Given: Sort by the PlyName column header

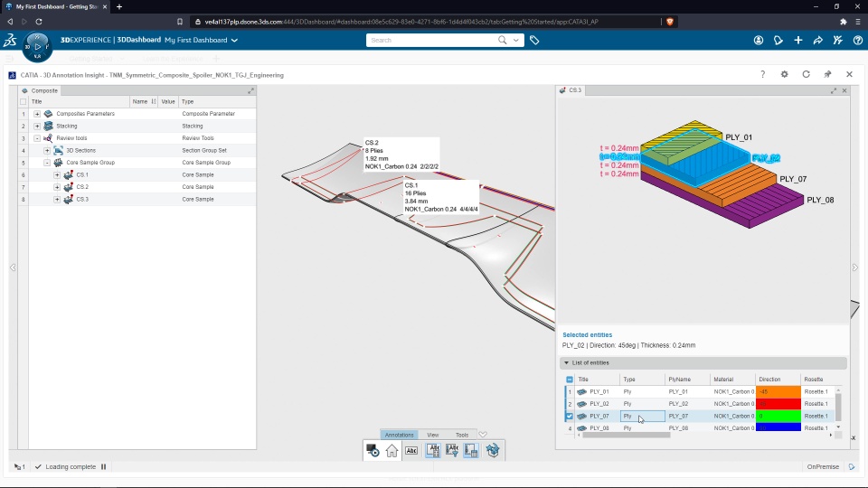Looking at the screenshot, I should tap(687, 380).
